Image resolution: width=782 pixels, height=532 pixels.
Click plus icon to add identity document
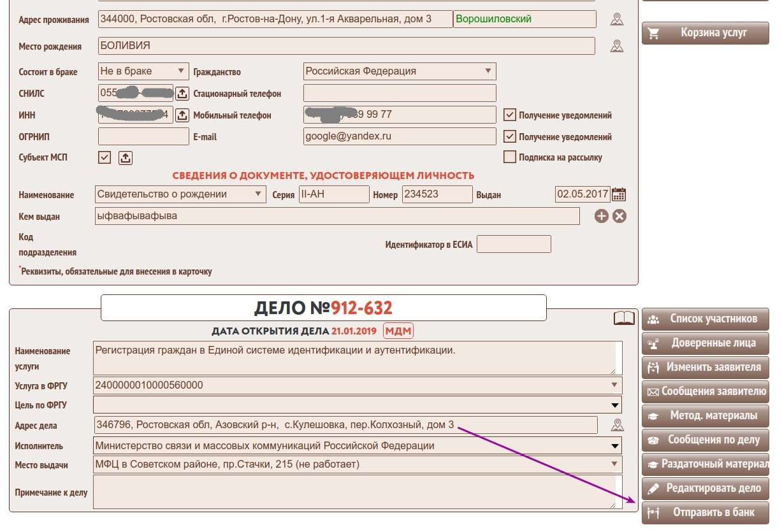(x=601, y=216)
